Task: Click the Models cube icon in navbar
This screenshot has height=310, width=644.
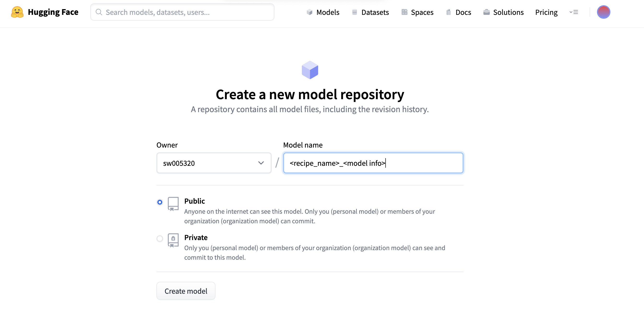Action: coord(310,12)
